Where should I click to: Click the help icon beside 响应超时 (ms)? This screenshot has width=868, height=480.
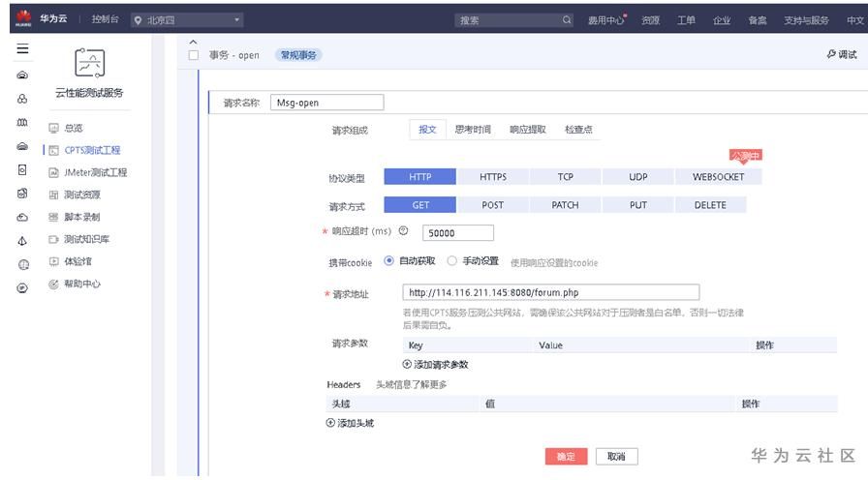(404, 231)
